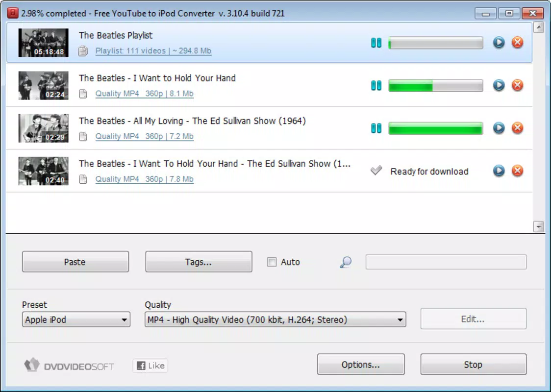This screenshot has height=392, width=551.
Task: Click the search magnifier icon
Action: coord(346,262)
